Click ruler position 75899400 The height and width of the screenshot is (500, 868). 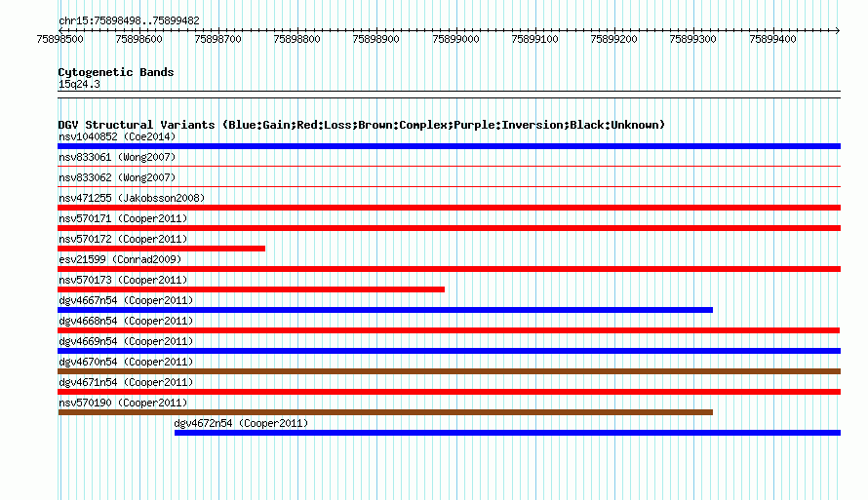(772, 39)
